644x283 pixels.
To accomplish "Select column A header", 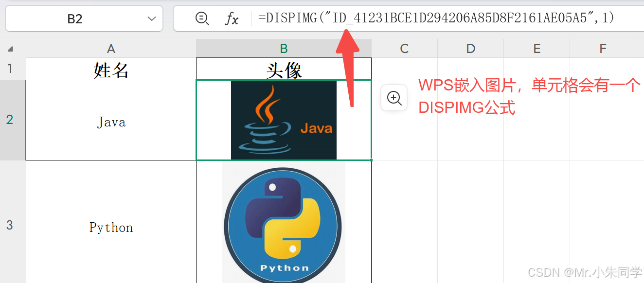I will (x=111, y=48).
